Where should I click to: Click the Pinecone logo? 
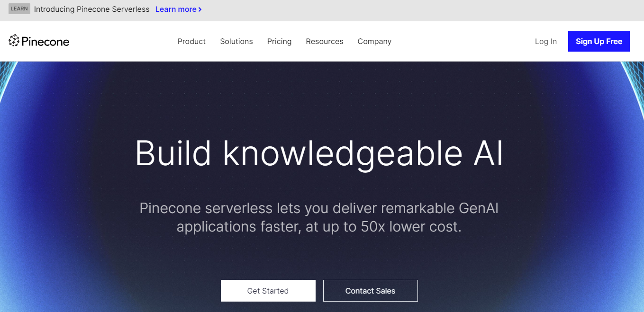point(39,41)
